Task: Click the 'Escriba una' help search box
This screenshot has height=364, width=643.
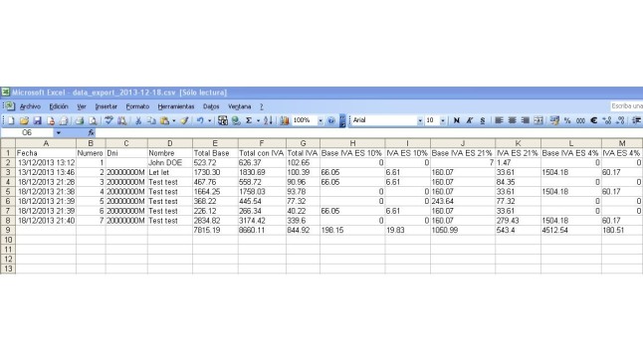Action: pyautogui.click(x=627, y=106)
